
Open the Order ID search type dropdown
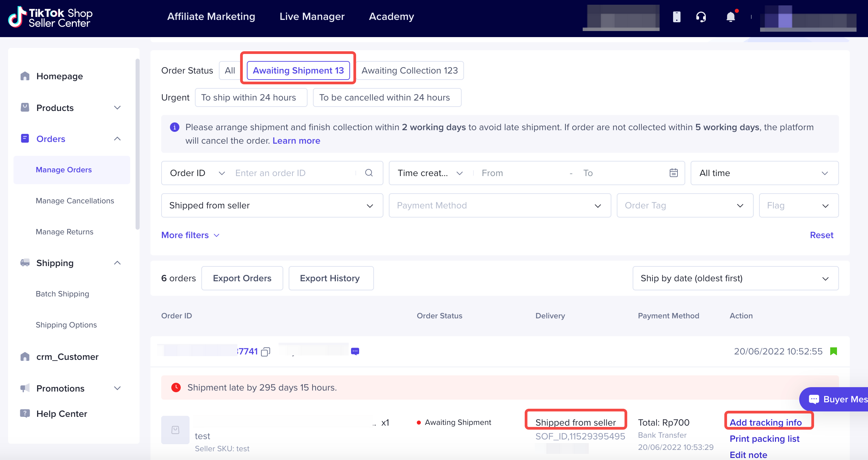pyautogui.click(x=197, y=173)
